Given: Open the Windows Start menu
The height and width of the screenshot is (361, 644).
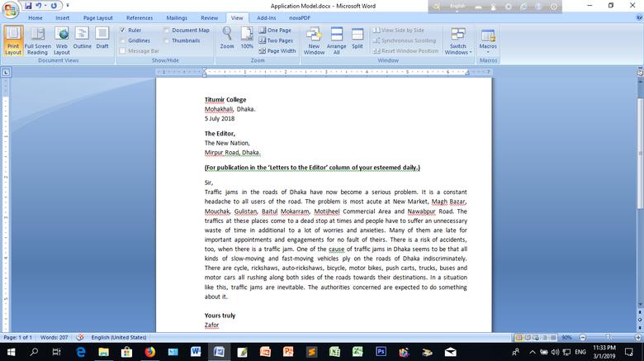Looking at the screenshot, I should 11,352.
